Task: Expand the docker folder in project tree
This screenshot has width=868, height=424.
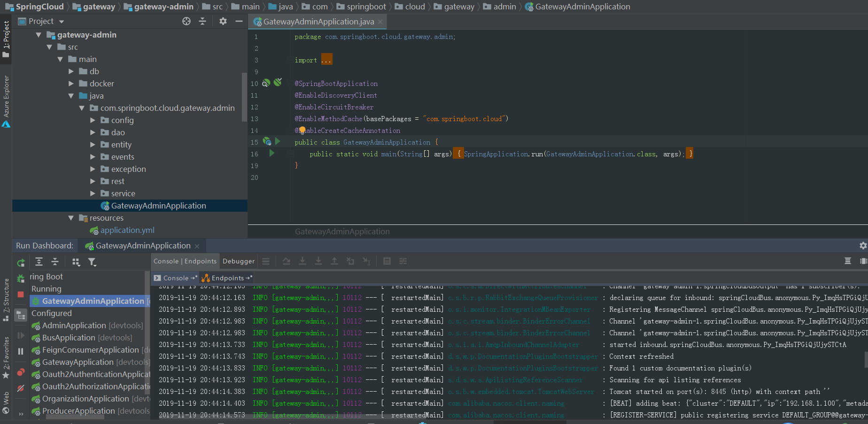Action: 71,84
